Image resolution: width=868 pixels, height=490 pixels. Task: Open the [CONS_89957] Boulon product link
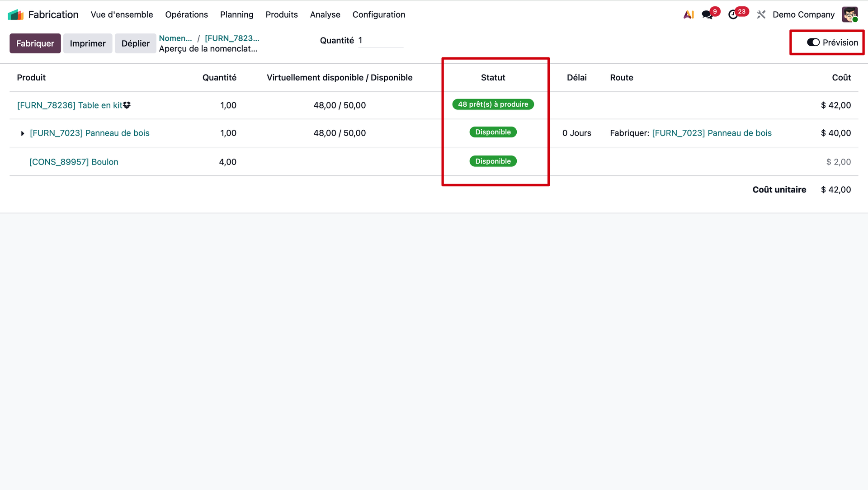click(74, 162)
